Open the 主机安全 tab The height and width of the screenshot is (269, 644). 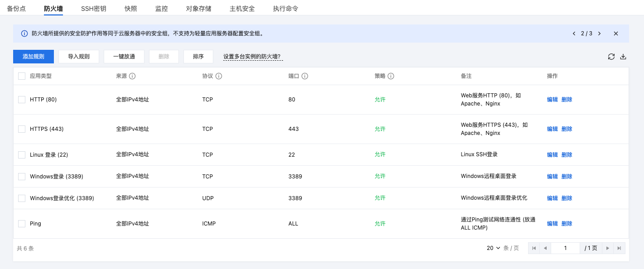[242, 9]
